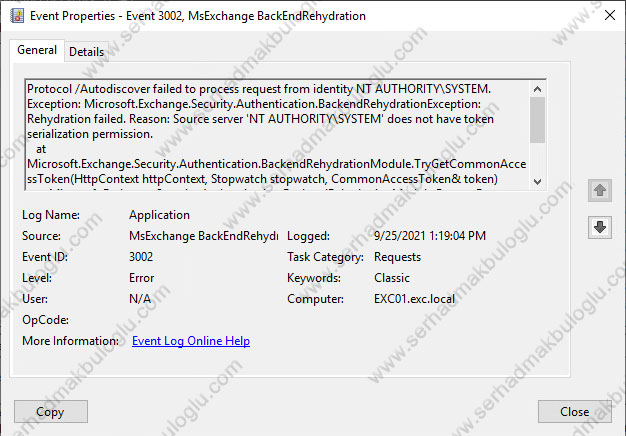626x436 pixels.
Task: Click the 'Computer:' label
Action: [x=315, y=299]
